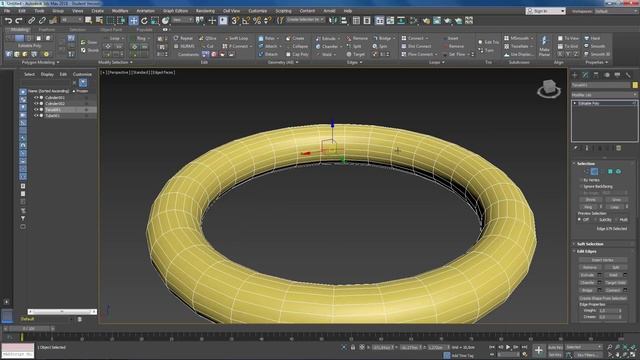Open the Modify command panel tab

[585, 75]
